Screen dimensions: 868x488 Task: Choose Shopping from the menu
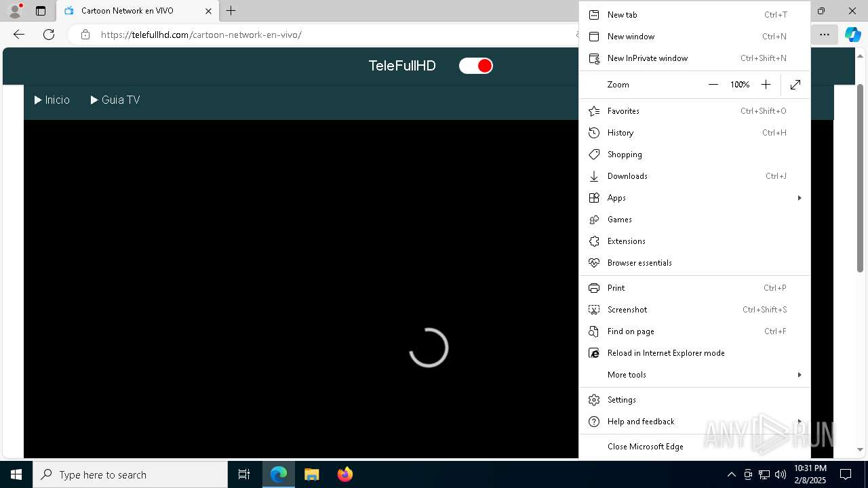[x=694, y=155]
